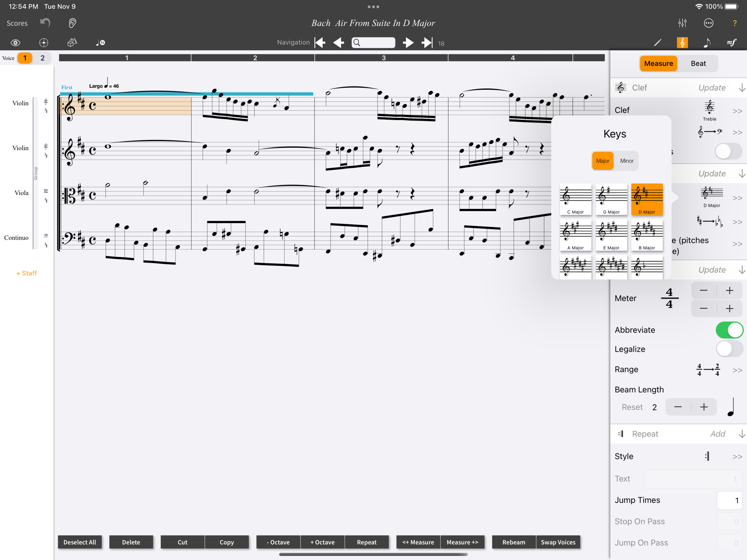
Task: Choose the C Major key signature
Action: [x=575, y=199]
